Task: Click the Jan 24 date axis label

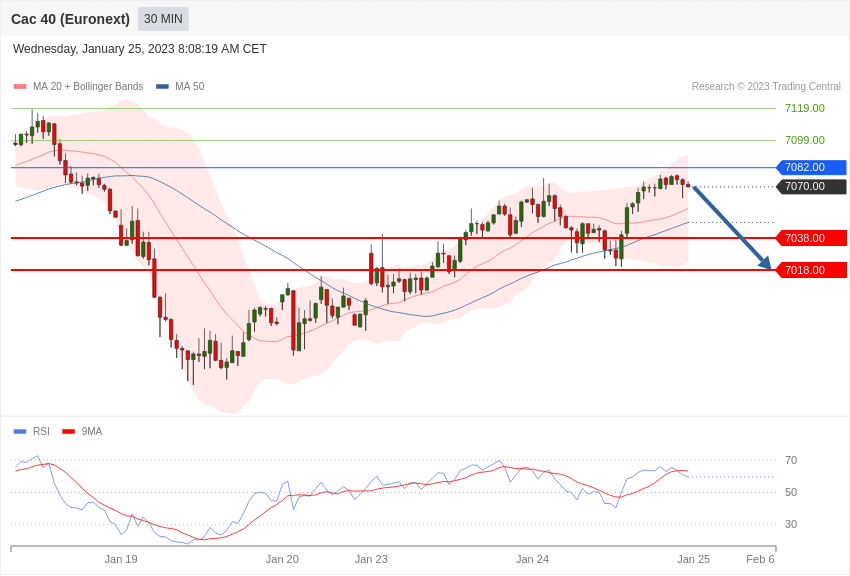Action: (532, 559)
